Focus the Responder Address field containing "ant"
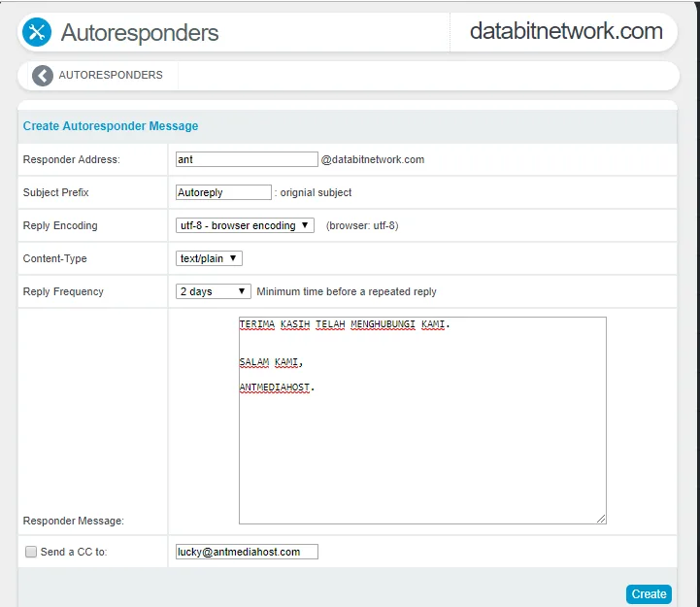This screenshot has width=700, height=607. [x=247, y=159]
